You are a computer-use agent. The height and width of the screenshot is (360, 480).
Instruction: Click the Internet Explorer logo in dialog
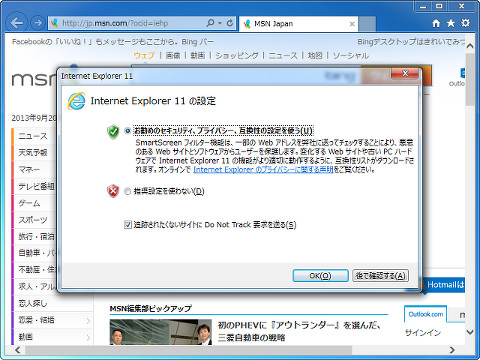click(x=76, y=101)
